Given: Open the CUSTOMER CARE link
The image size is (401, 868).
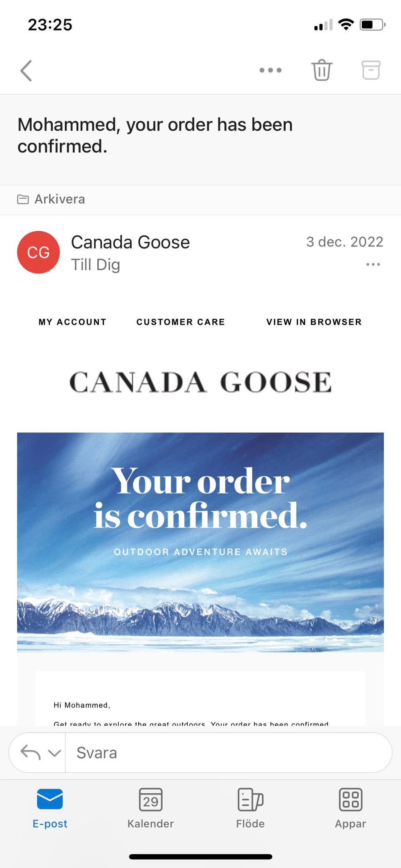Looking at the screenshot, I should point(180,322).
